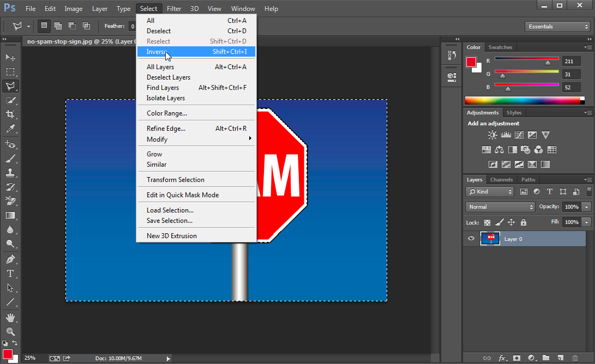Create a new layer from Layers panel
Screen dimensions: 595x364
[560, 358]
